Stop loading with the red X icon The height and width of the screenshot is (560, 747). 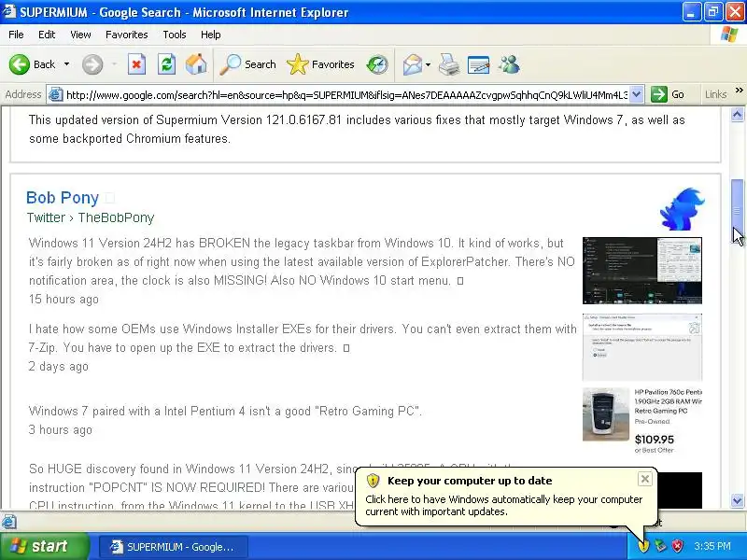136,64
